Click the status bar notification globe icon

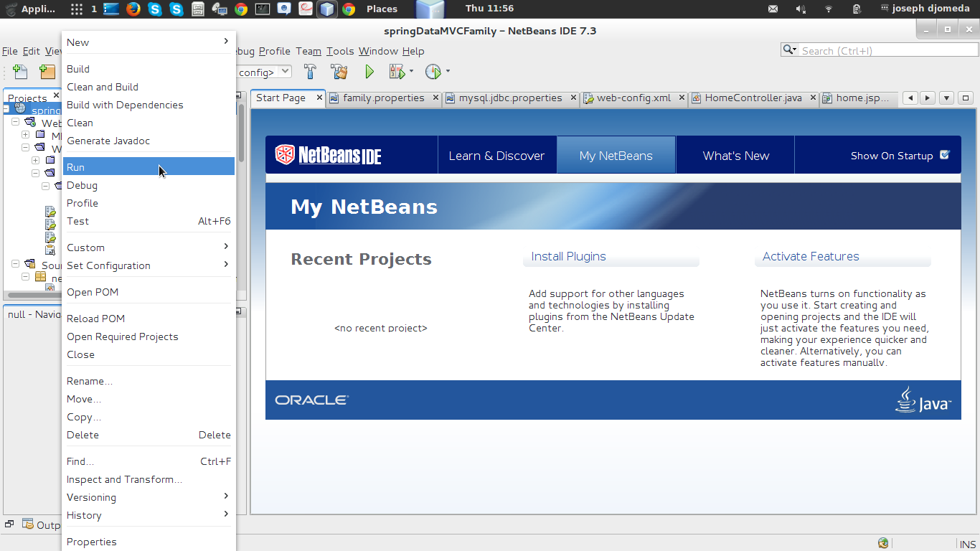883,544
